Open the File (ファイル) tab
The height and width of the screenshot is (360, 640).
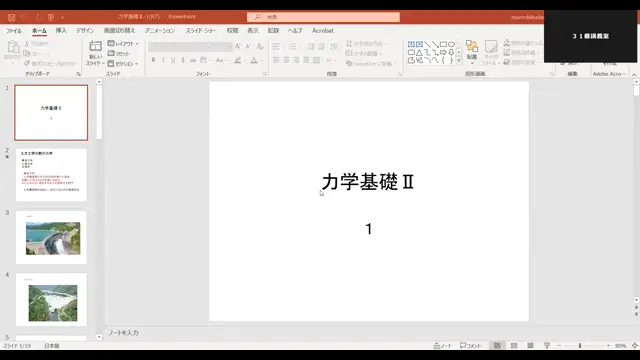click(13, 31)
